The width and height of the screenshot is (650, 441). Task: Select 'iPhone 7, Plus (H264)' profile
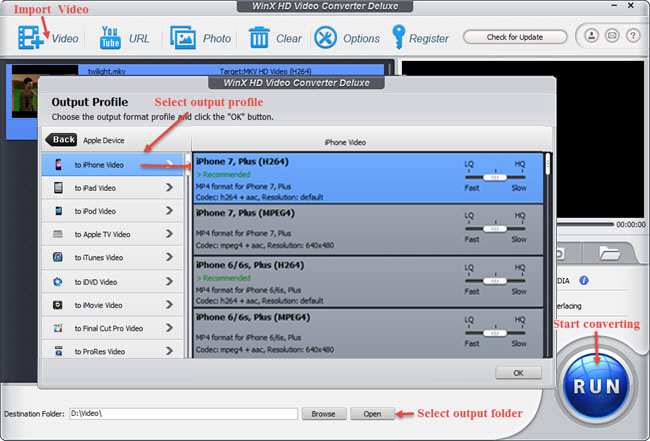click(x=368, y=178)
